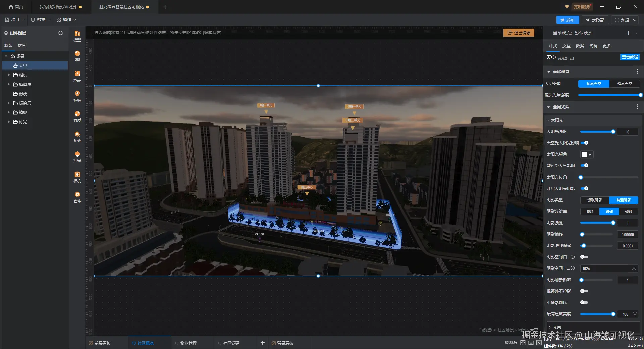Open the 相机 (Camera) sidebar icon
This screenshot has width=644, height=349.
77,177
